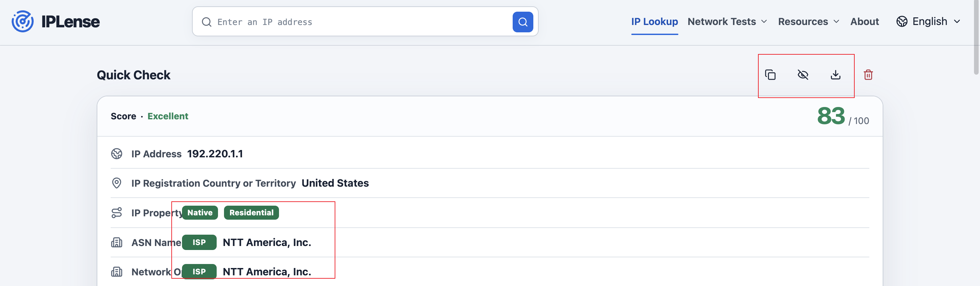Open the English language selector
The image size is (980, 286).
pyautogui.click(x=928, y=22)
